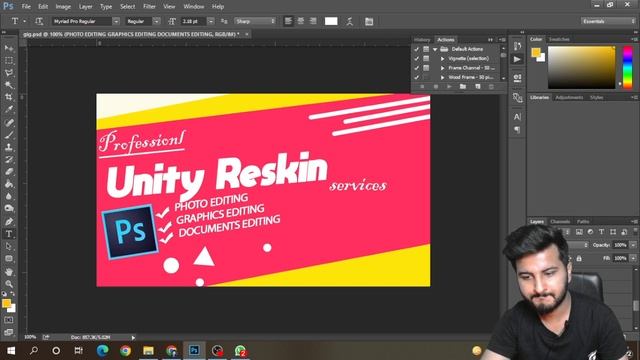Toggle Vignette (selection) action checkmark

(x=417, y=58)
